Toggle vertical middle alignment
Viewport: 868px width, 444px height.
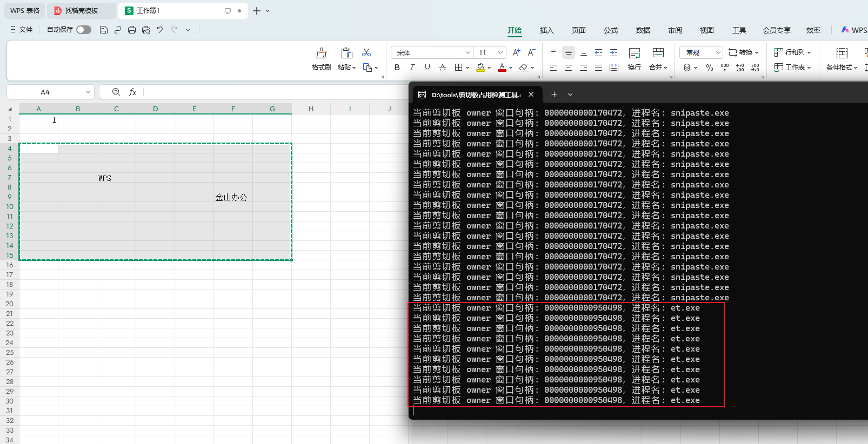(x=568, y=52)
